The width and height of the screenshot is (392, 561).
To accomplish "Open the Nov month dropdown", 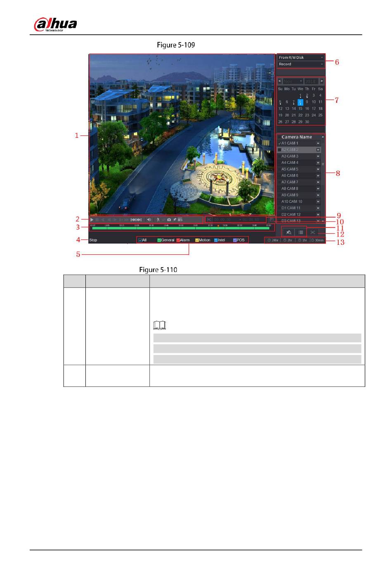I will point(293,81).
